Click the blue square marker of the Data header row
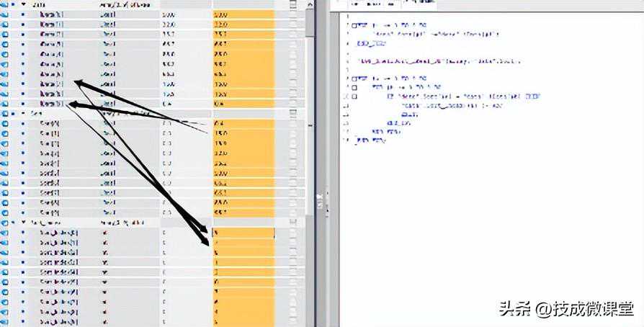Image resolution: width=644 pixels, height=327 pixels. click(14, 4)
